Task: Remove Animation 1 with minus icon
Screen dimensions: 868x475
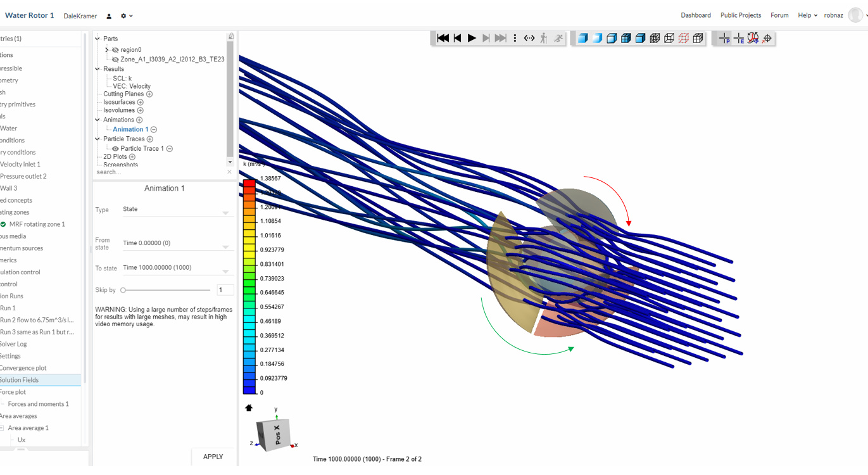Action: [154, 130]
